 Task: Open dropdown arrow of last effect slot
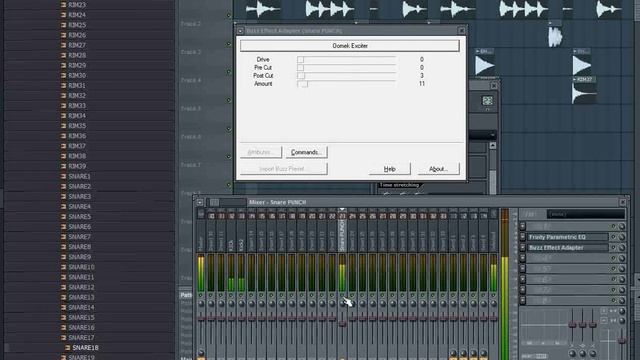pos(522,301)
